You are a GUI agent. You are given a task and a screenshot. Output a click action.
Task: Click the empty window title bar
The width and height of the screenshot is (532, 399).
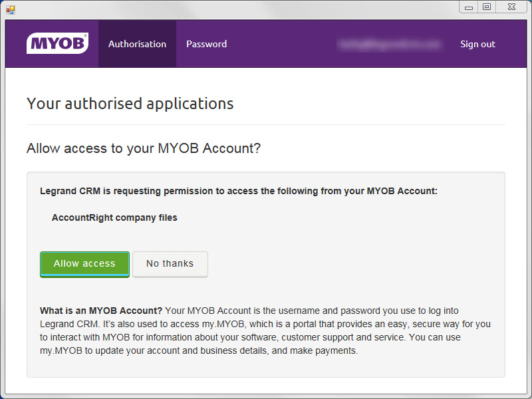pyautogui.click(x=233, y=9)
